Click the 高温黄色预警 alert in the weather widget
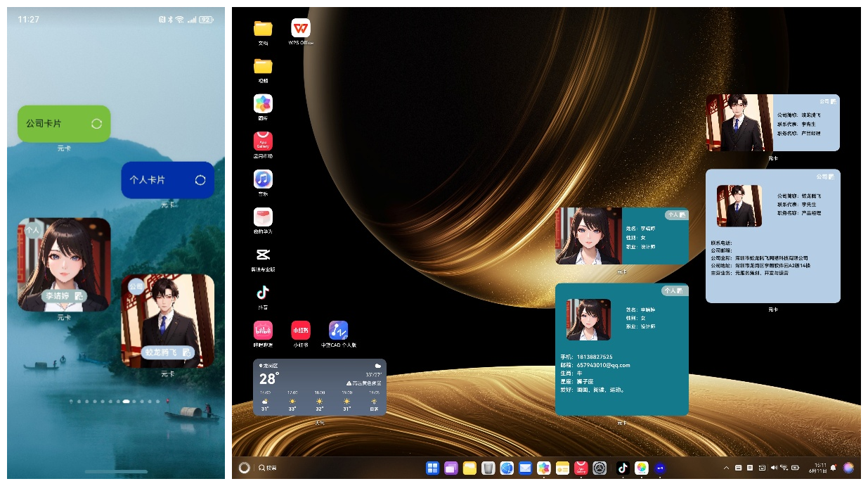868x486 pixels. (x=364, y=383)
